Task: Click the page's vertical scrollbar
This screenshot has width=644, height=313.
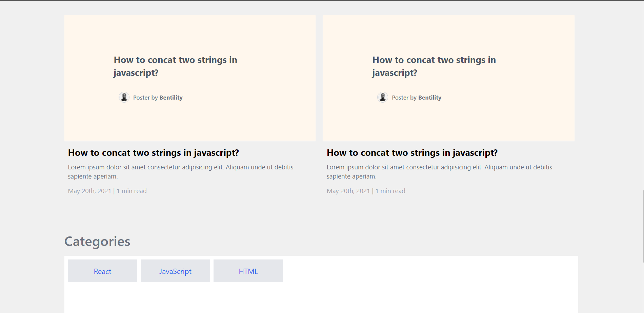Action: 643,226
